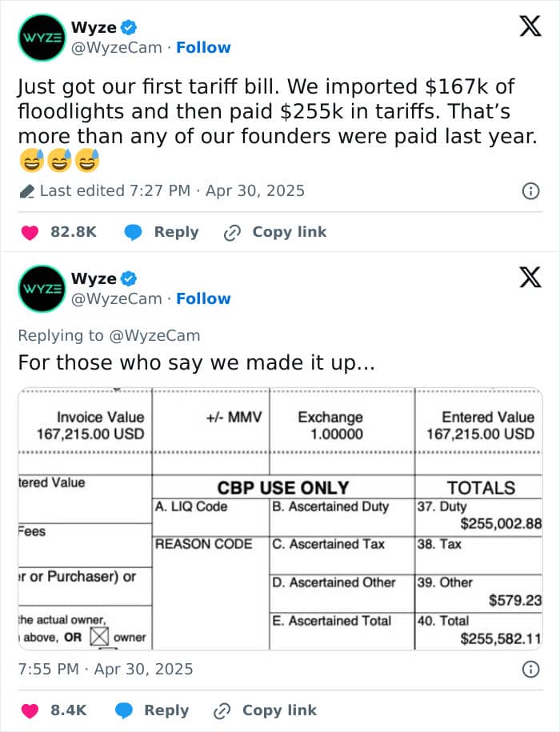Open info icon beside 7:55 PM timestamp
Viewport: 560px width, 732px height.
(530, 670)
